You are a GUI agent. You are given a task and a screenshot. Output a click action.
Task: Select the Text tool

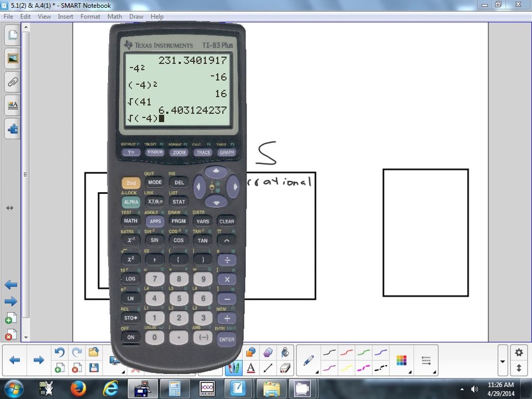[x=250, y=368]
